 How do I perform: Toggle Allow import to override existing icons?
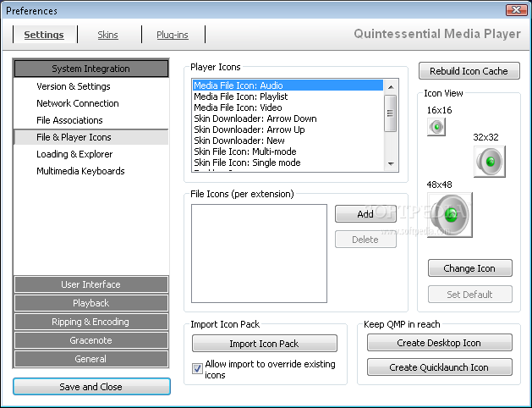click(x=197, y=368)
